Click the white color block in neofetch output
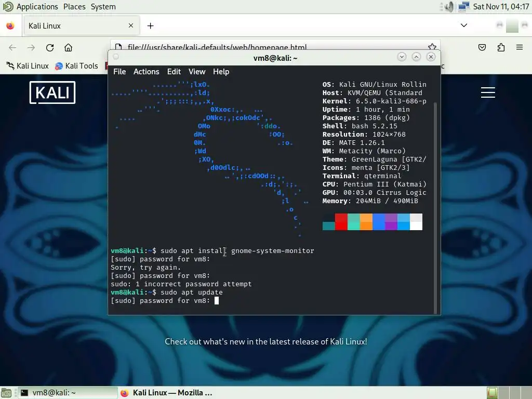 [x=416, y=222]
